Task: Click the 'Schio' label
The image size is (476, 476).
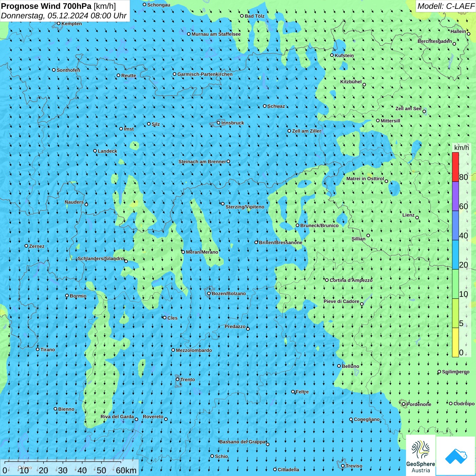Action: click(x=221, y=456)
